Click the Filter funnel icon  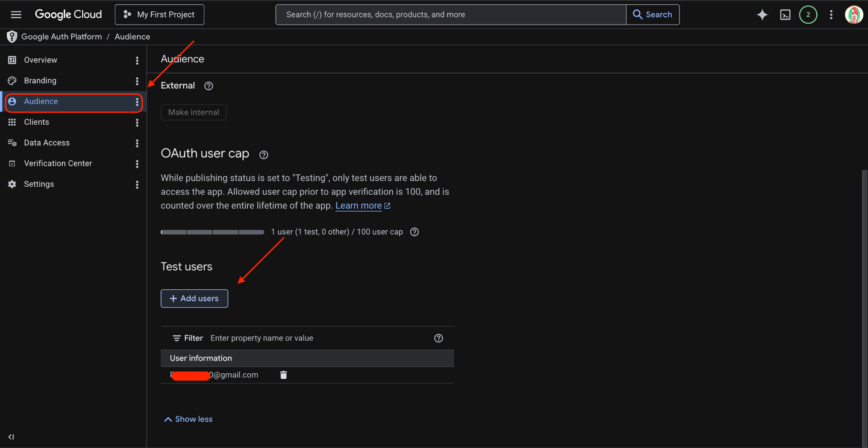pos(177,338)
